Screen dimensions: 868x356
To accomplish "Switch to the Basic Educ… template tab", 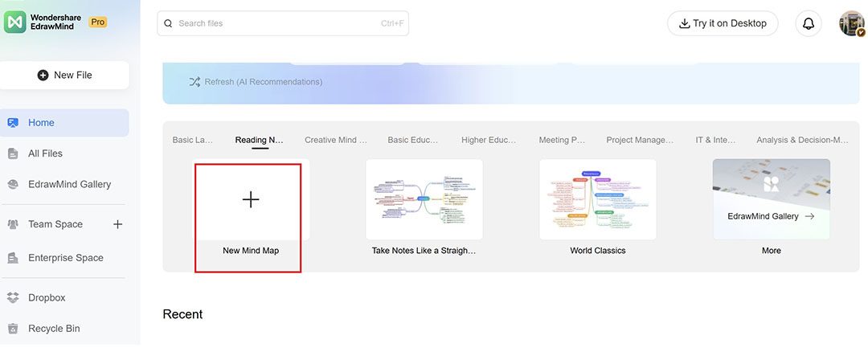I will [413, 140].
